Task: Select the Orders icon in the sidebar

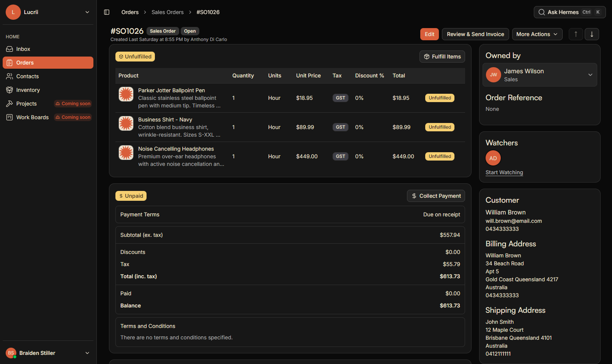Action: pos(9,62)
